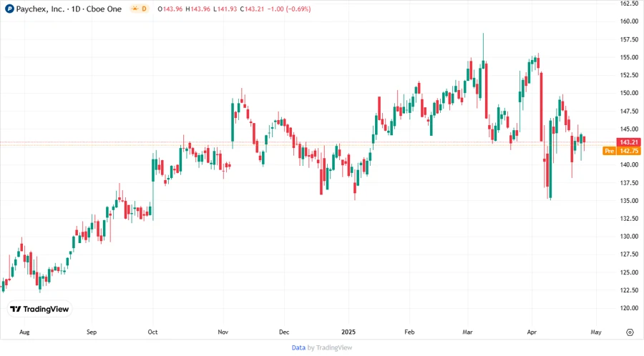Image resolution: width=644 pixels, height=356 pixels.
Task: Click the red 143.21 current price label
Action: click(628, 142)
